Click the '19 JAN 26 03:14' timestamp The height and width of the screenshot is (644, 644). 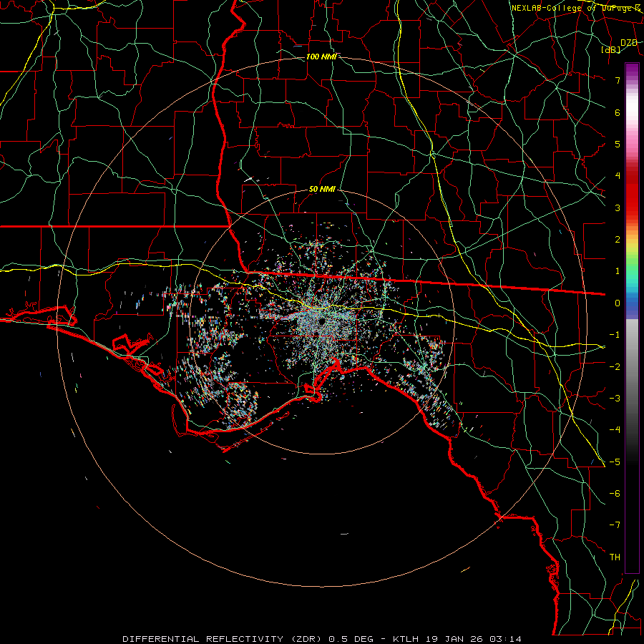473,639
